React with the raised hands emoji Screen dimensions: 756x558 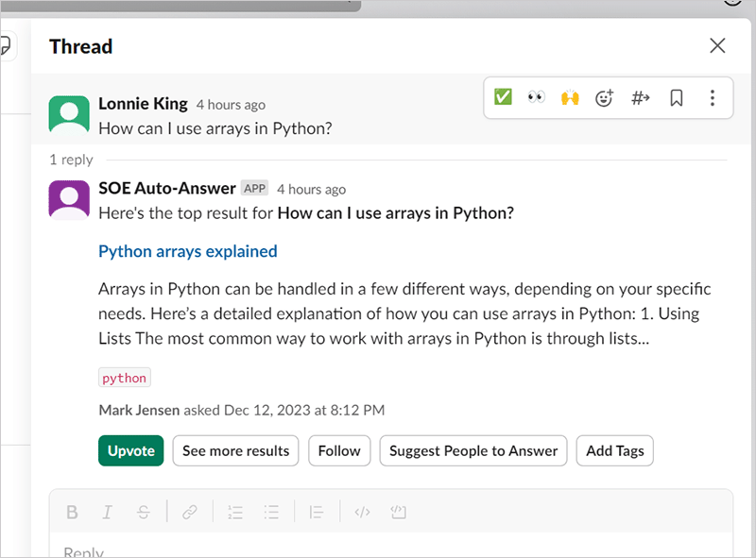click(570, 97)
